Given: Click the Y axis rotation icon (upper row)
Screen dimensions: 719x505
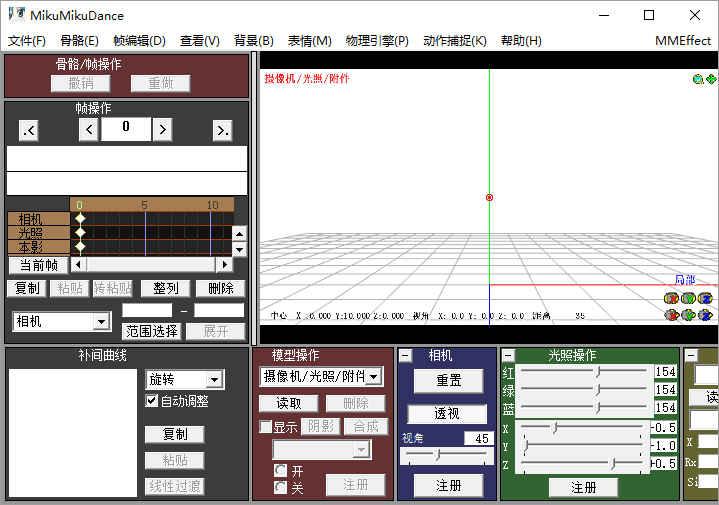Looking at the screenshot, I should tap(689, 299).
